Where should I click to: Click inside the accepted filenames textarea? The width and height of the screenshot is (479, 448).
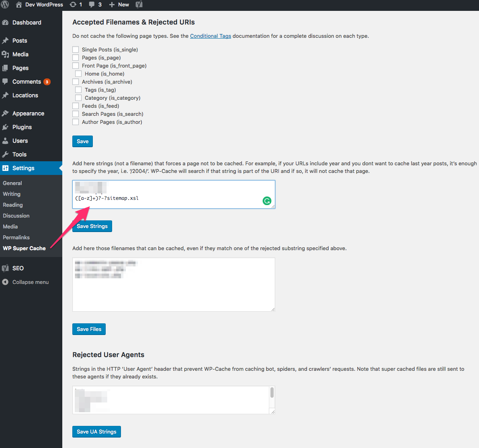coord(174,285)
